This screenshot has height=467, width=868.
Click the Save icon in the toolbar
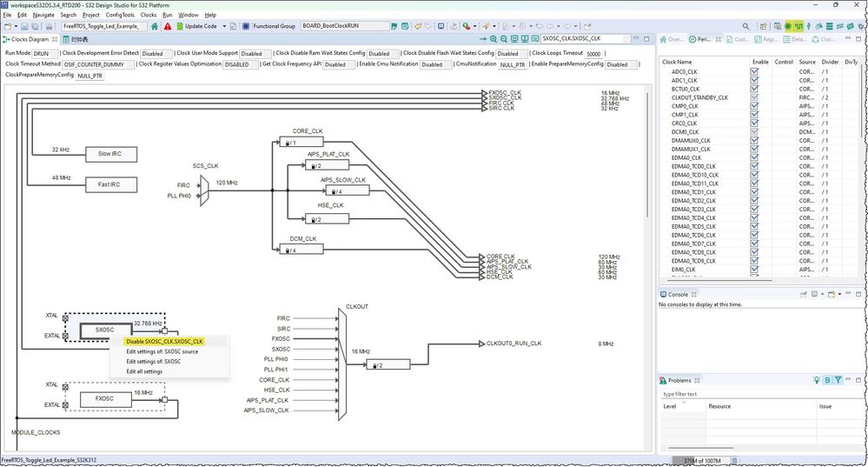click(x=24, y=26)
